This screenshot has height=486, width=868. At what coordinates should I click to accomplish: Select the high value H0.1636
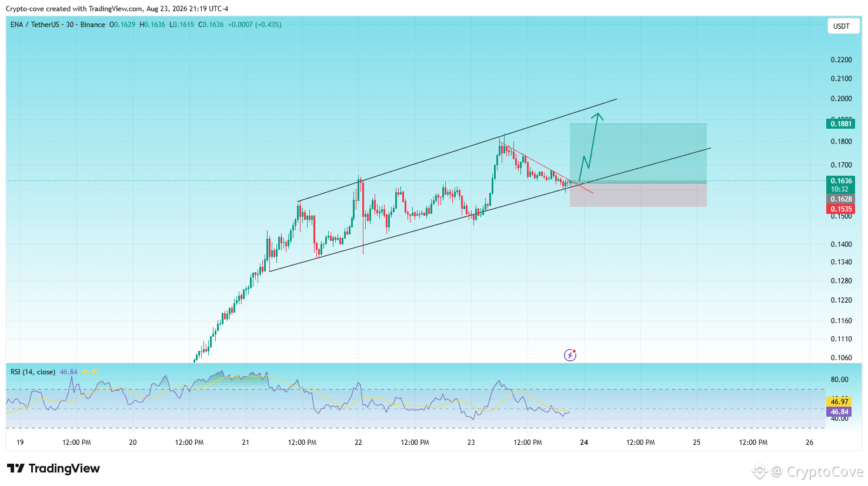coord(152,25)
